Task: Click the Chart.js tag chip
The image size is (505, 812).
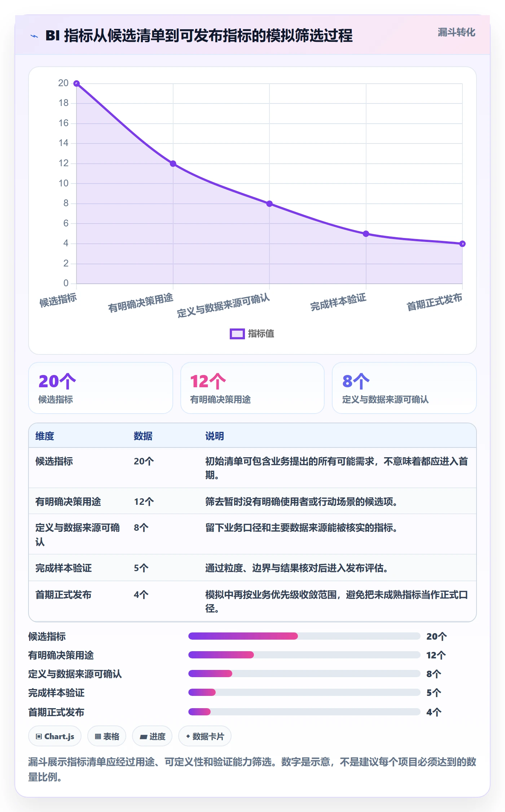Action: pyautogui.click(x=55, y=736)
